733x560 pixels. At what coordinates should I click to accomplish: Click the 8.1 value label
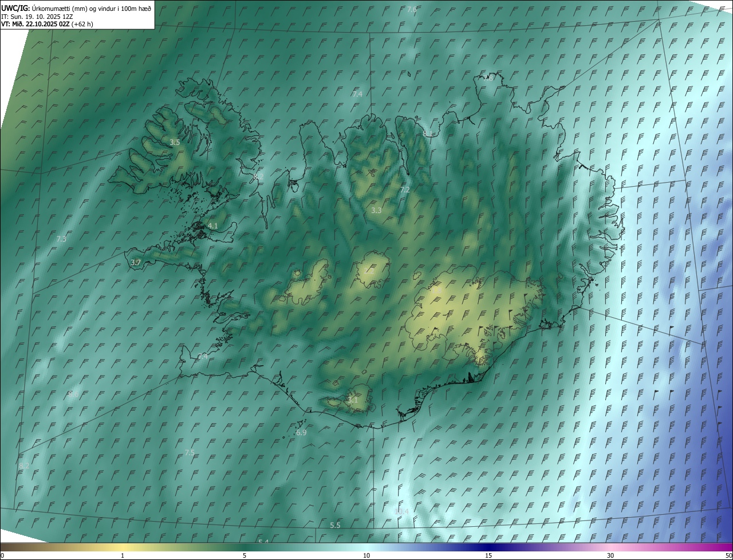tap(428, 133)
